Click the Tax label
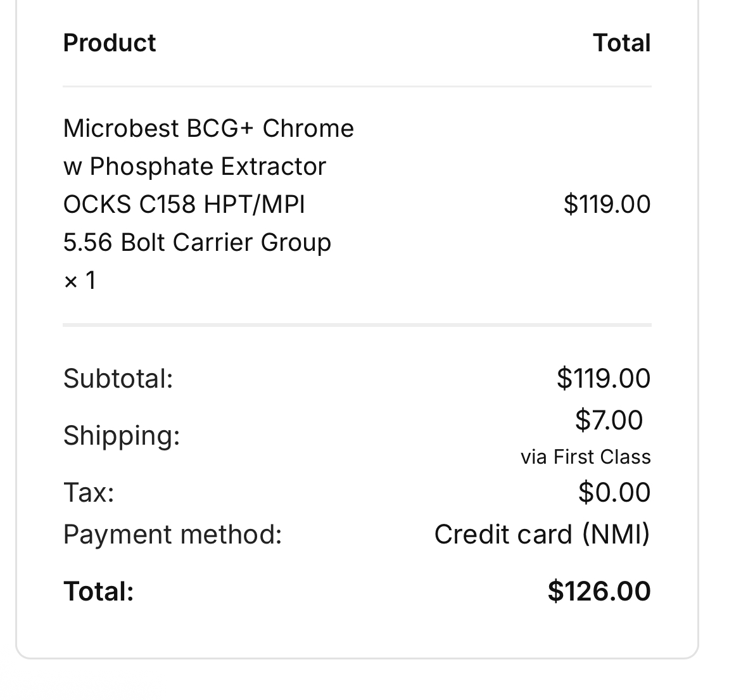Image resolution: width=741 pixels, height=700 pixels. pyautogui.click(x=89, y=492)
